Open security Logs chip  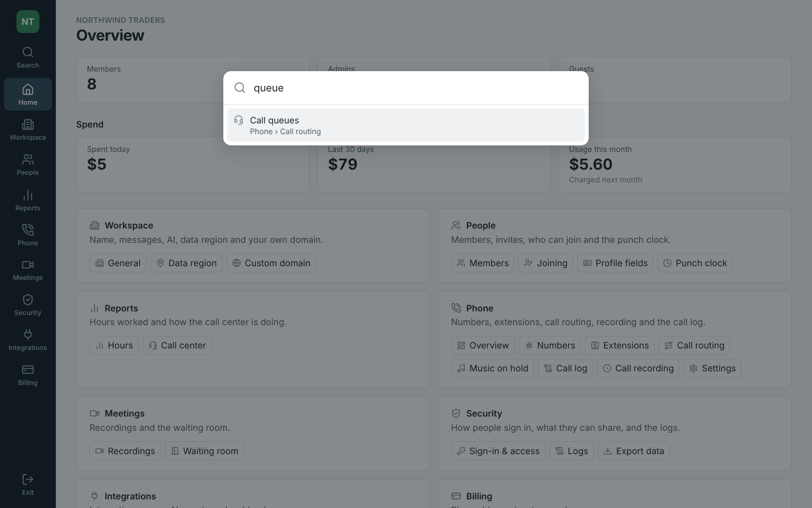[572, 451]
